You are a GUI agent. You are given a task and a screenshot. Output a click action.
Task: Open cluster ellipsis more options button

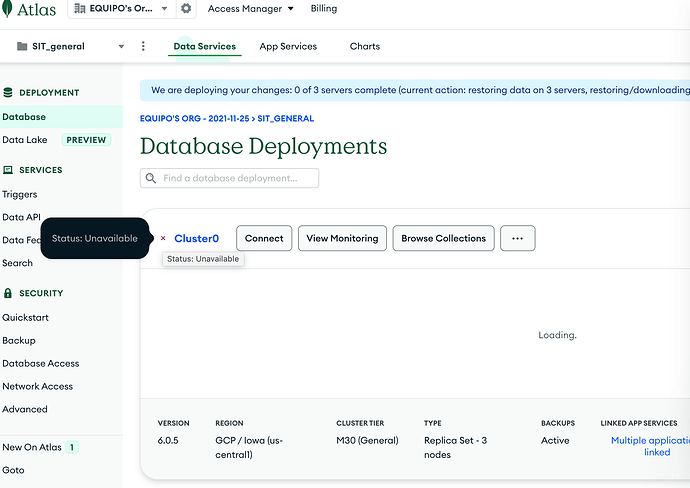[517, 238]
